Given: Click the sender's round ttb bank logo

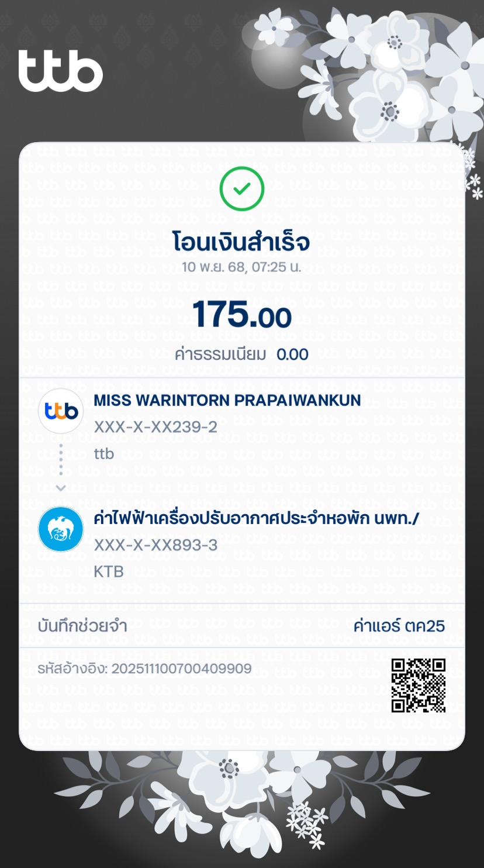Looking at the screenshot, I should coord(61,411).
